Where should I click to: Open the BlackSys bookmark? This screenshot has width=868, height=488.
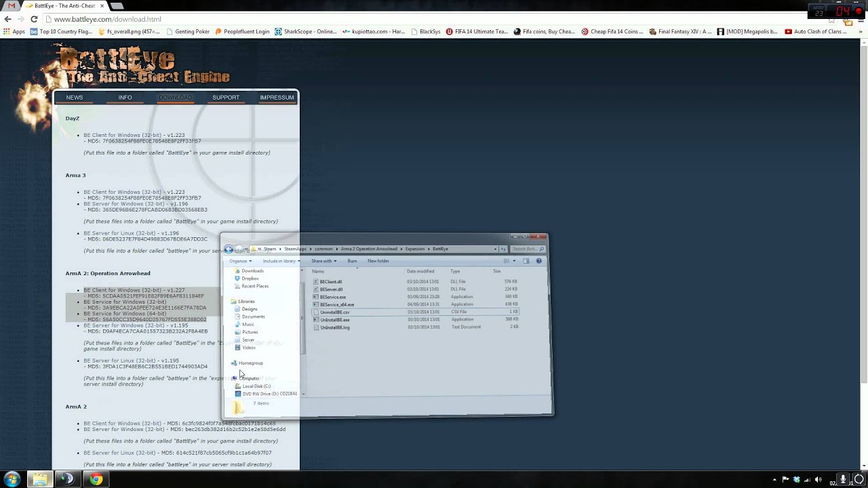pos(426,31)
